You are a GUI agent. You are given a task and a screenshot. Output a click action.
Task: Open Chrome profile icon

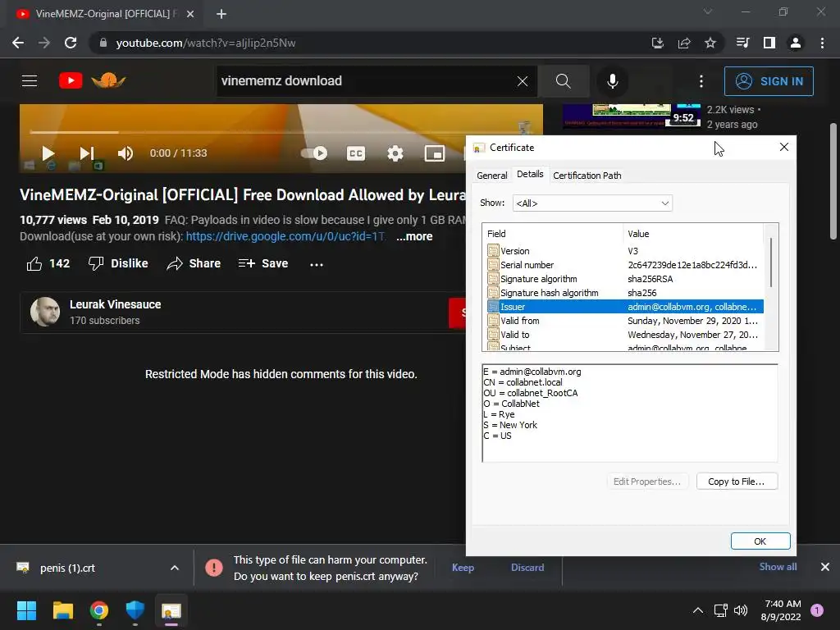796,43
